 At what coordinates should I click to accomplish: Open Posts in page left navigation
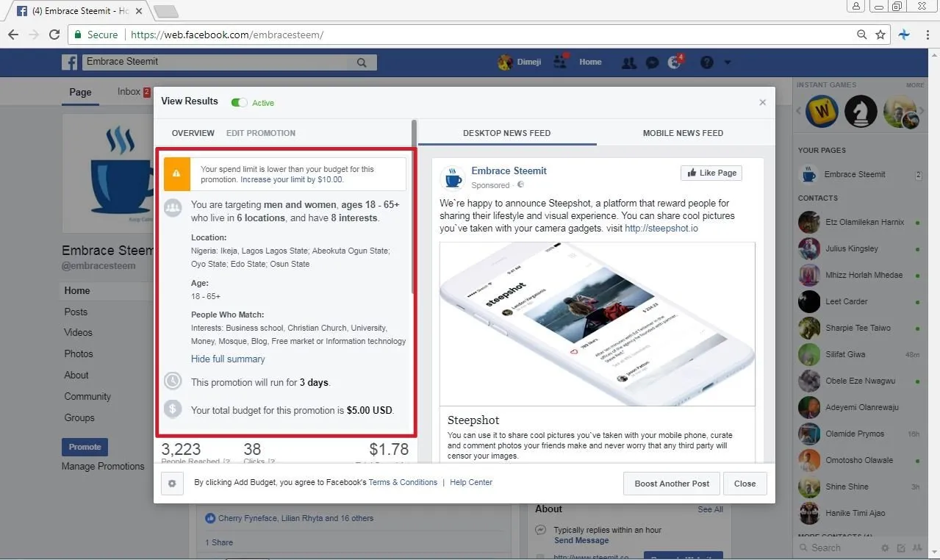click(76, 312)
